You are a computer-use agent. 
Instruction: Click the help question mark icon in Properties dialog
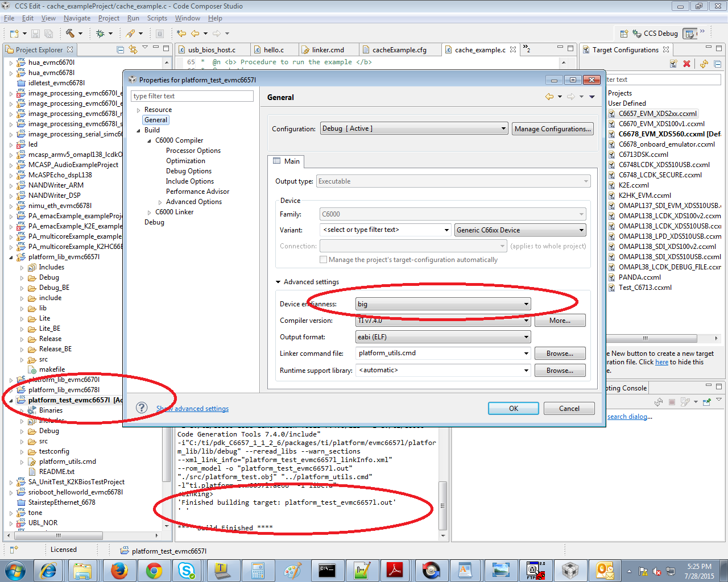click(142, 408)
